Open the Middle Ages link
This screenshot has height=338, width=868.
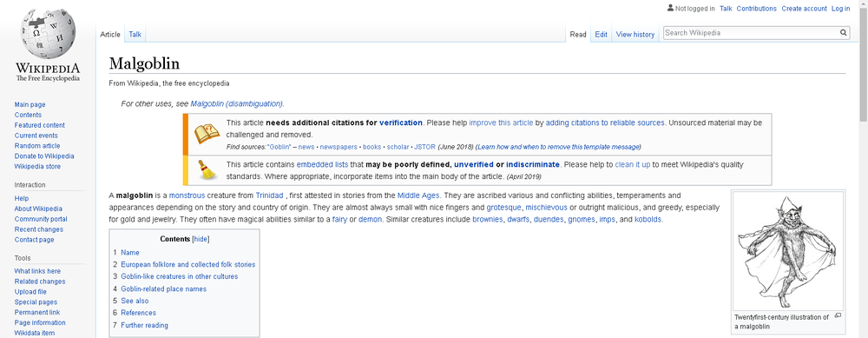point(418,196)
